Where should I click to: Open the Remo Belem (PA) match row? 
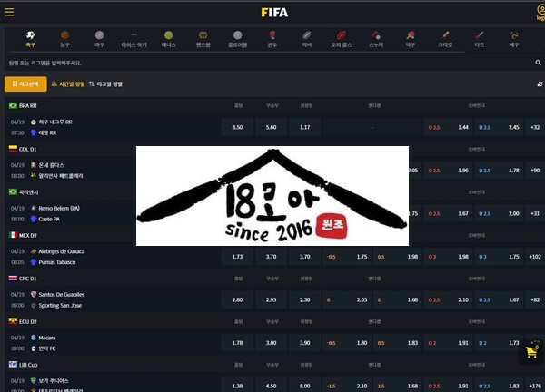pos(59,209)
